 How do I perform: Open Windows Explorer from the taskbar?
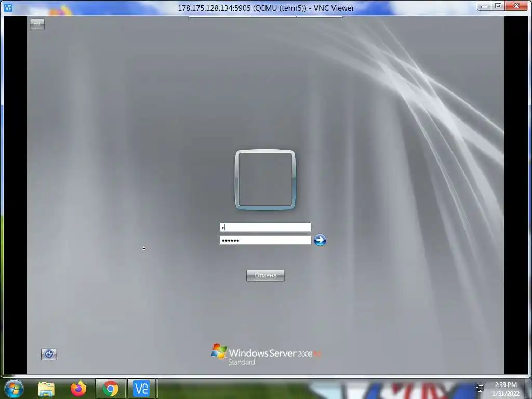46,389
